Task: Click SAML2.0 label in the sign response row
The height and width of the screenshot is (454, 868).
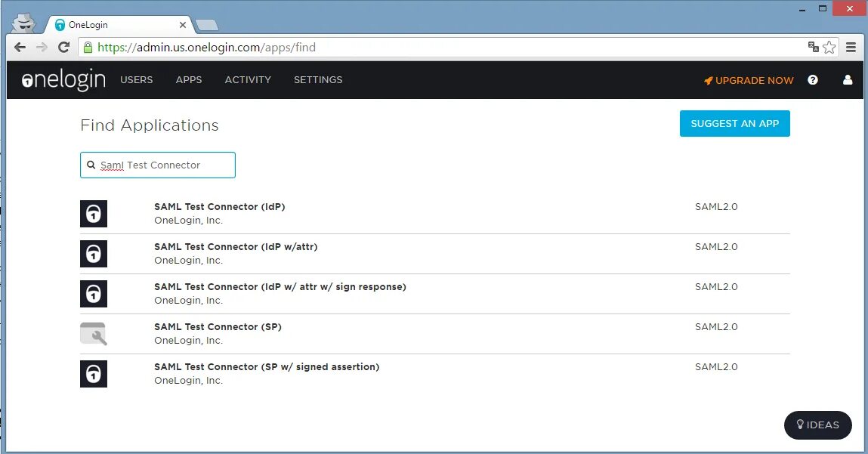Action: click(x=716, y=287)
